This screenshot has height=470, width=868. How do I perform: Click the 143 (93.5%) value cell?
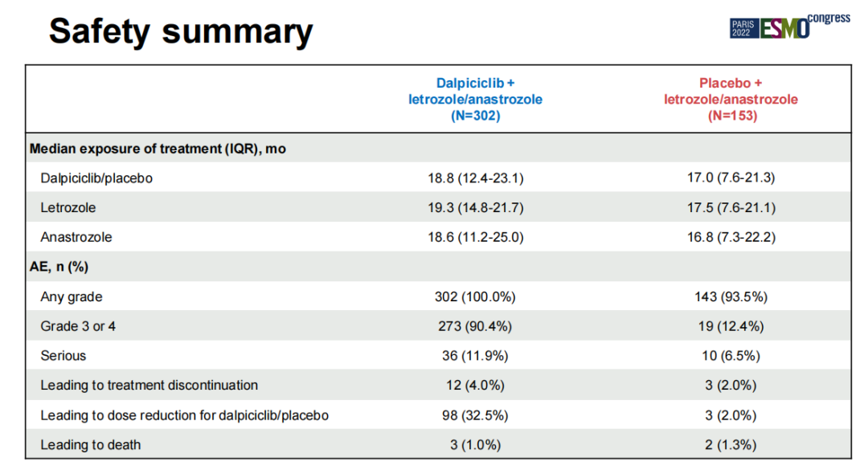731,297
